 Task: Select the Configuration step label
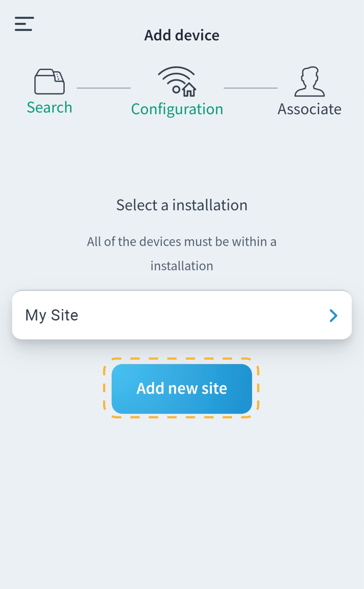point(177,109)
